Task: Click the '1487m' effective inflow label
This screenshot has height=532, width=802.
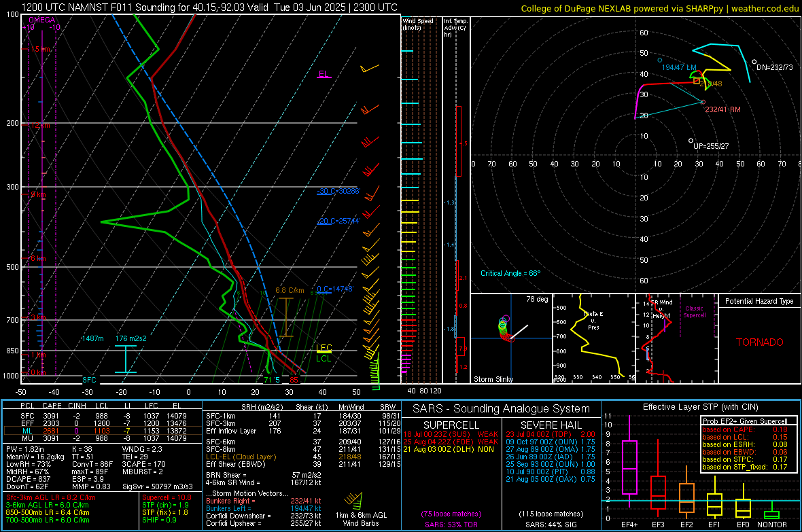Action: (x=92, y=338)
